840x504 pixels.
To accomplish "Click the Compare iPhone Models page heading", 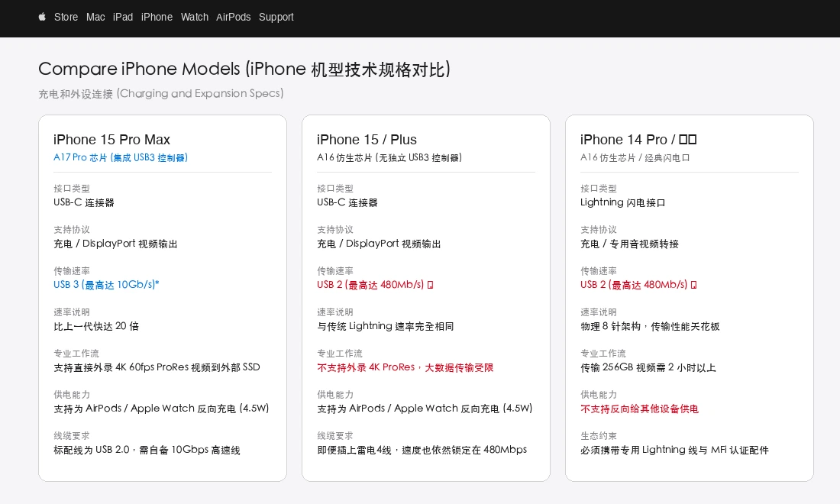I will (244, 69).
